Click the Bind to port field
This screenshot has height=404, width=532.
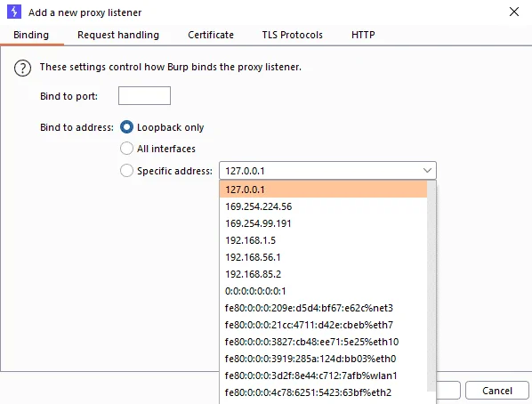144,96
